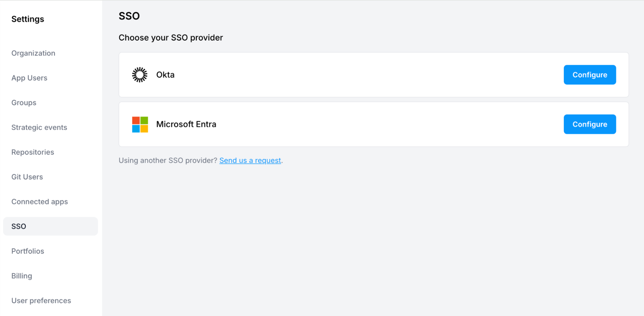Go to Billing settings
The width and height of the screenshot is (644, 316).
(21, 275)
